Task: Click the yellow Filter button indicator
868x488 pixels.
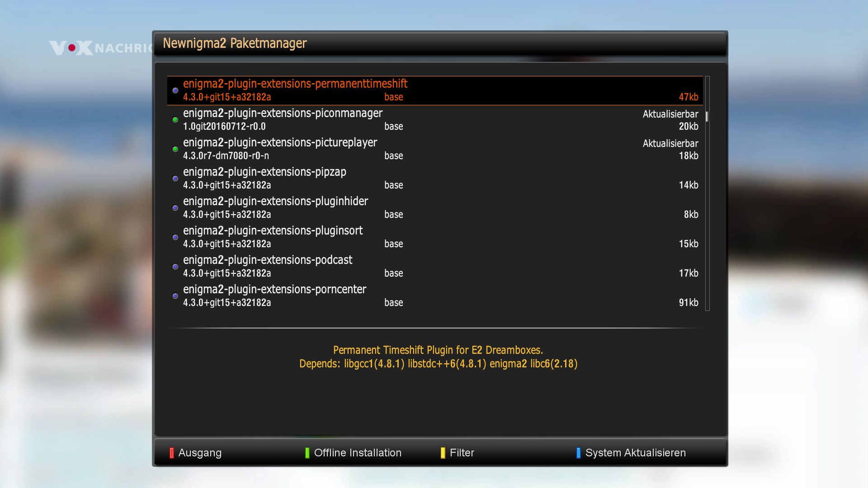Action: [443, 453]
